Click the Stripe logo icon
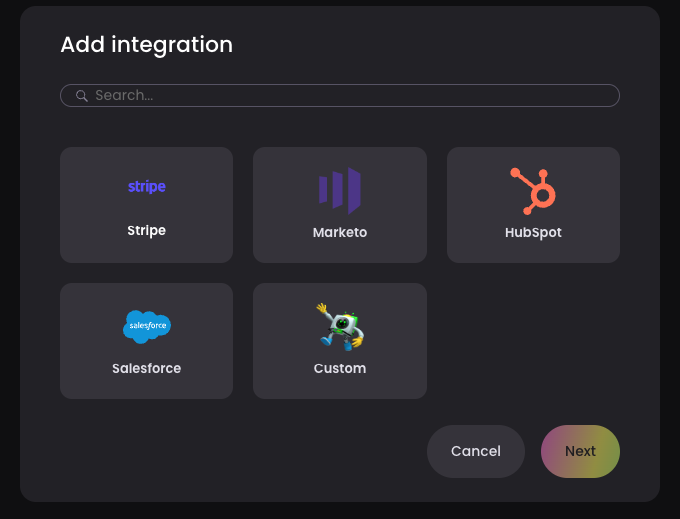The height and width of the screenshot is (519, 680). click(x=147, y=186)
